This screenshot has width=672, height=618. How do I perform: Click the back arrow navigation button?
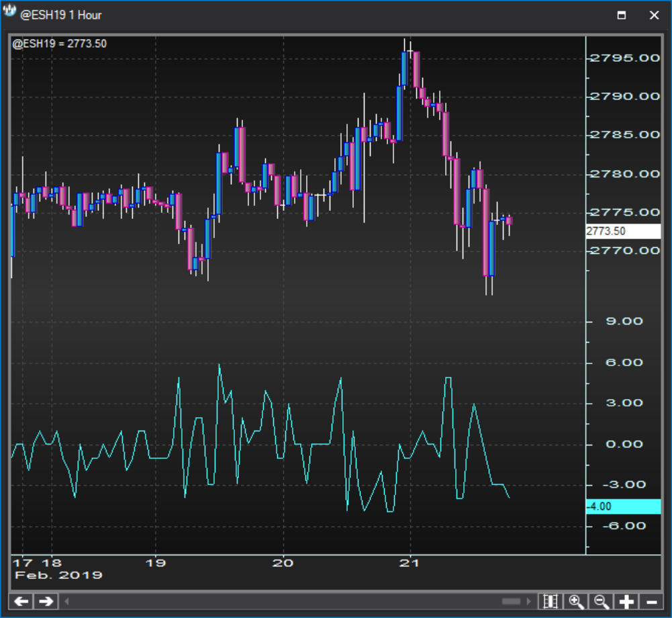tap(21, 601)
